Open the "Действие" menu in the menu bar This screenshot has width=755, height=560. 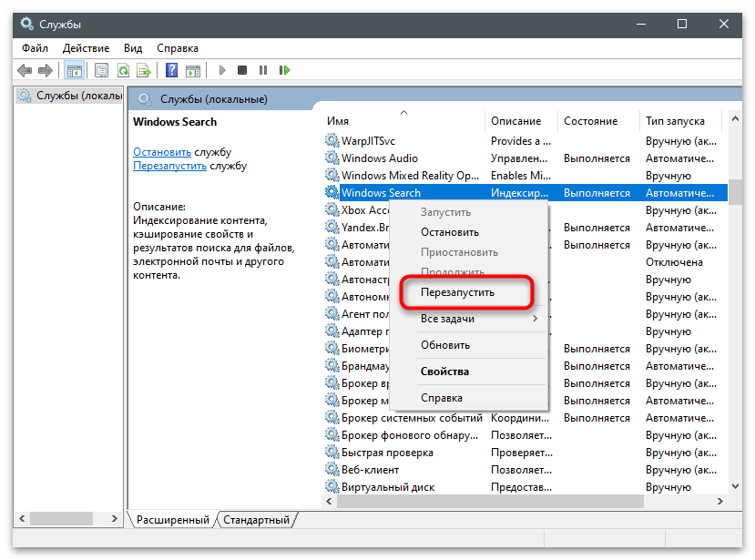tap(87, 47)
